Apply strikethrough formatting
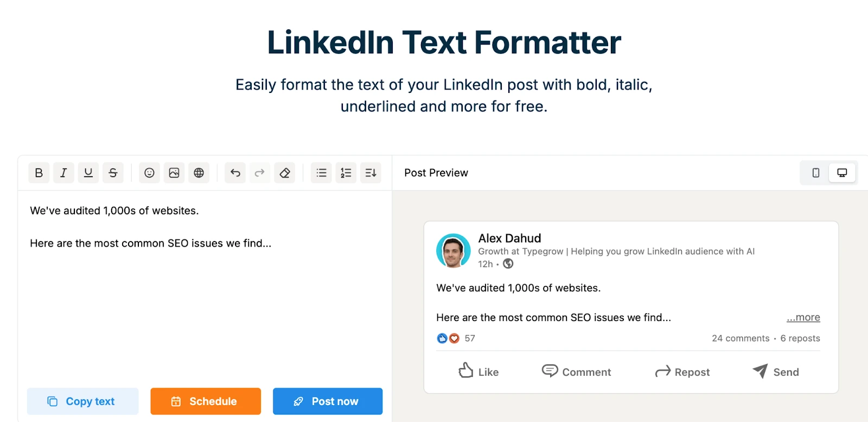 [x=113, y=173]
